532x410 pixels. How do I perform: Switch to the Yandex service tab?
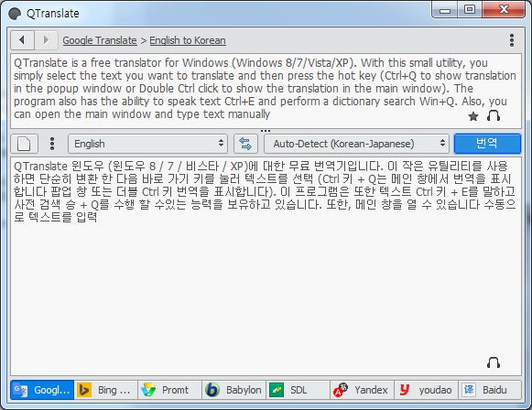click(x=362, y=390)
